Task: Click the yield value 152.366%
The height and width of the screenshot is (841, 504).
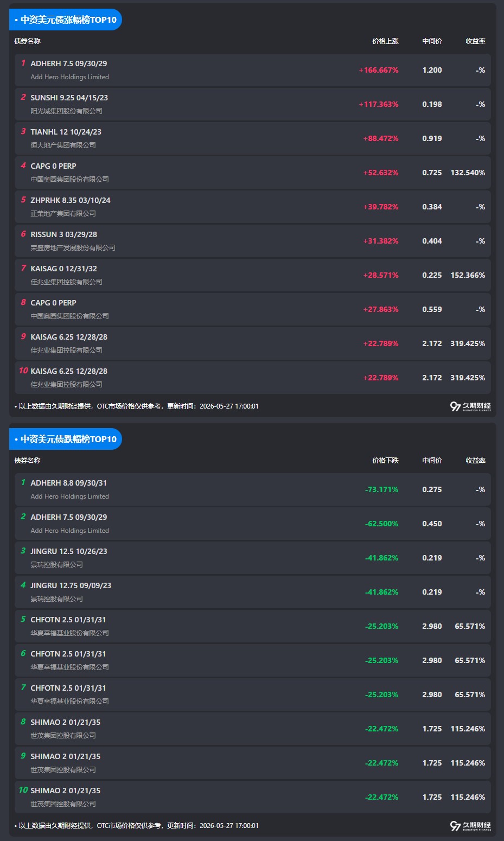Action: (468, 276)
